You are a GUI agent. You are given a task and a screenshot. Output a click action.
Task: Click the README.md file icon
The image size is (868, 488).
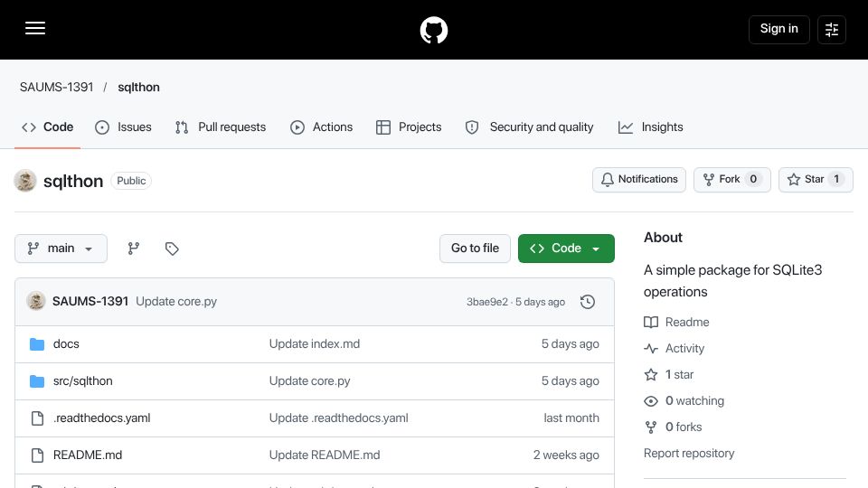(37, 455)
